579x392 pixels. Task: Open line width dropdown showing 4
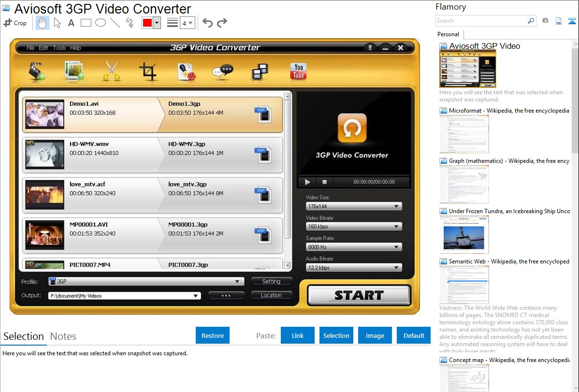point(188,23)
